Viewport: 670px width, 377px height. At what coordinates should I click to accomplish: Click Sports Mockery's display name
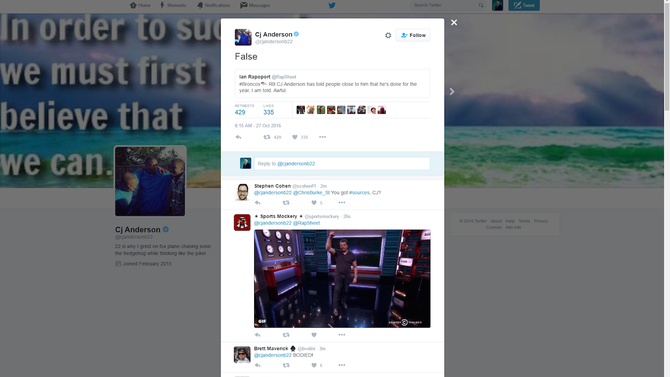point(278,216)
